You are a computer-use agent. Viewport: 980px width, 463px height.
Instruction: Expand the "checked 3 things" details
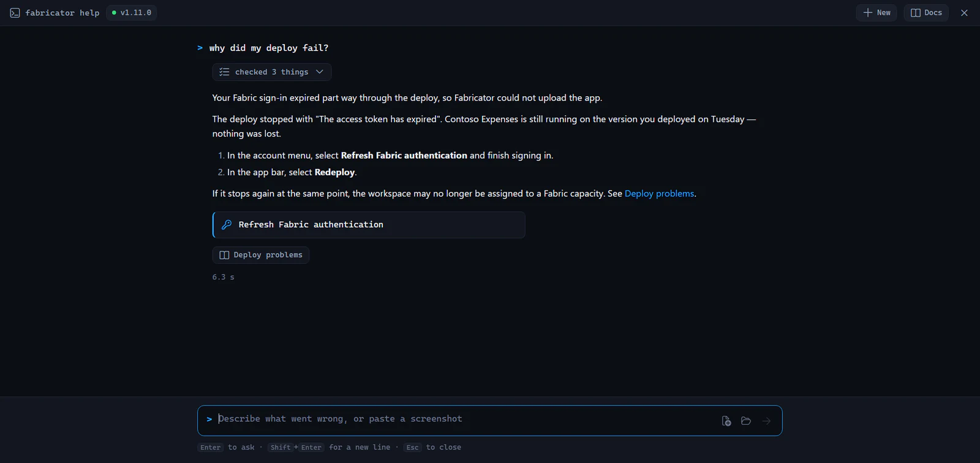pos(272,72)
